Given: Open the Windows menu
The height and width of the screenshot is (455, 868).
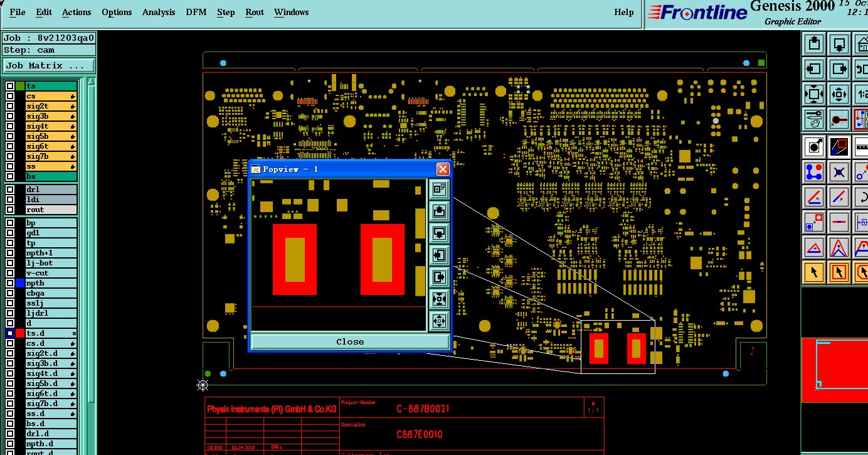Looking at the screenshot, I should pos(292,12).
